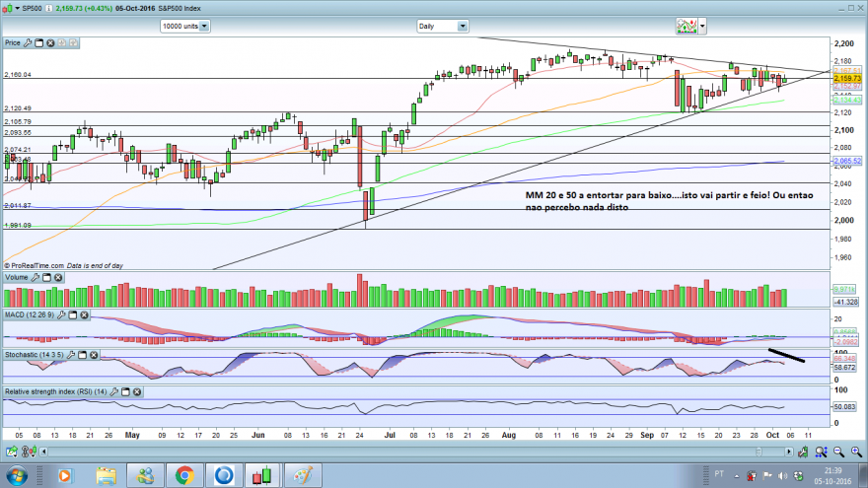Click the volume speaker tray icon
The width and height of the screenshot is (868, 488).
782,476
